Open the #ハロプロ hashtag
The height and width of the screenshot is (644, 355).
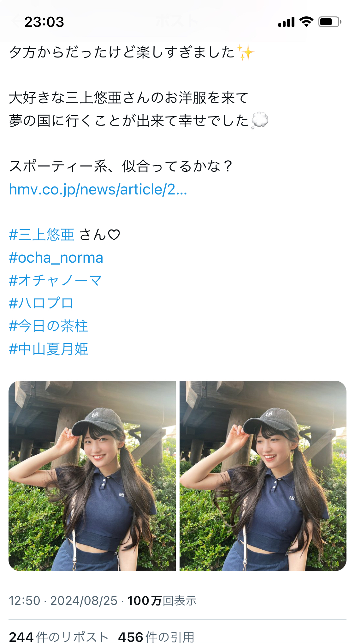(41, 303)
